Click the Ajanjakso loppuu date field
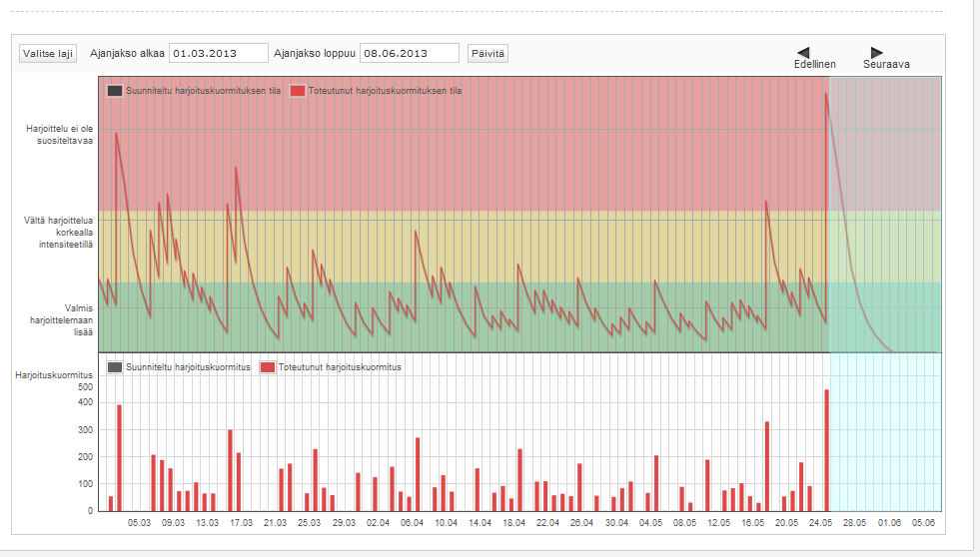The image size is (980, 557). coord(409,53)
